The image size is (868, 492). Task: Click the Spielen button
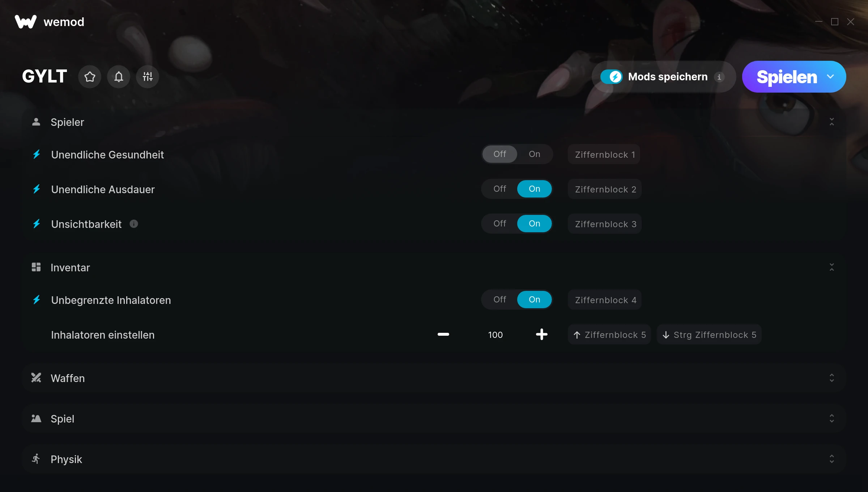click(x=787, y=77)
